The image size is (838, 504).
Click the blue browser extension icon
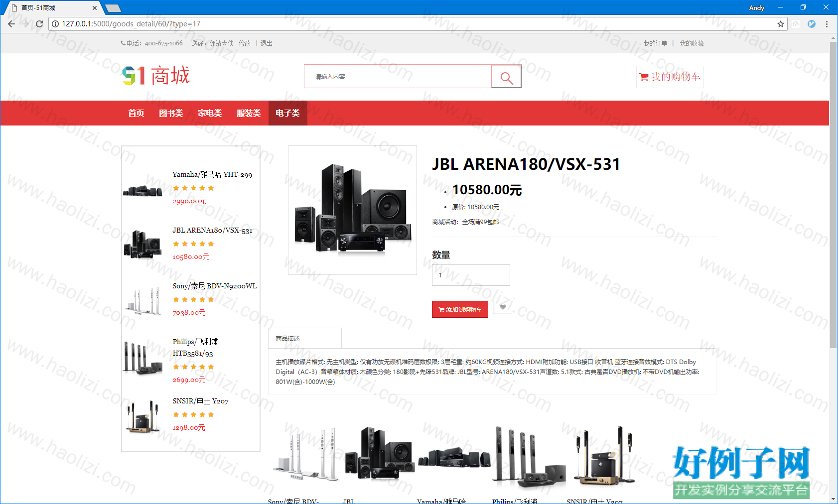812,24
